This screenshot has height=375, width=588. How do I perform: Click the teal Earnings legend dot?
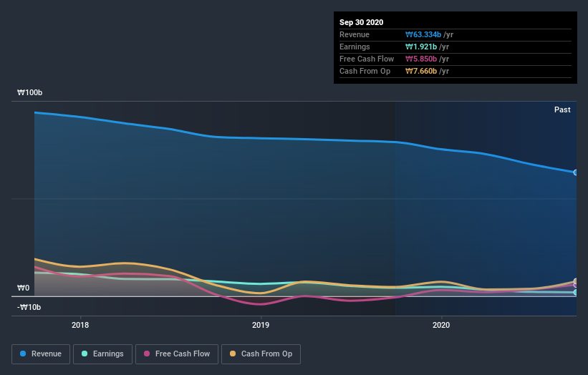pos(85,354)
